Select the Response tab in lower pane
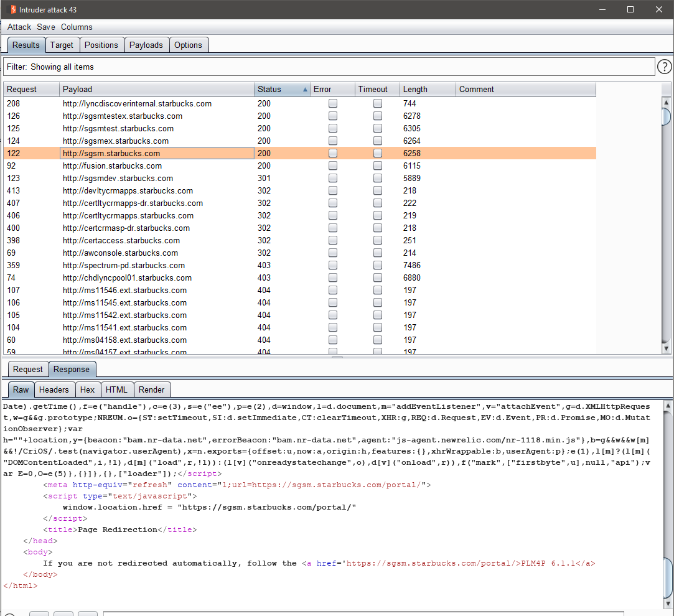The image size is (674, 616). [72, 369]
